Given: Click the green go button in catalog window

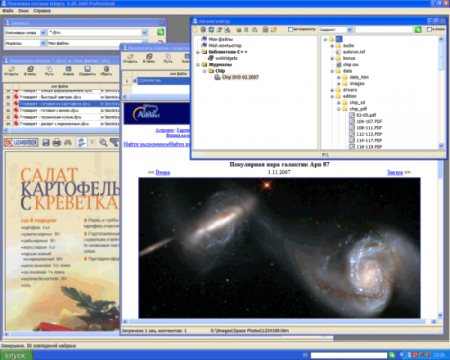Looking at the screenshot, I should tap(418, 30).
